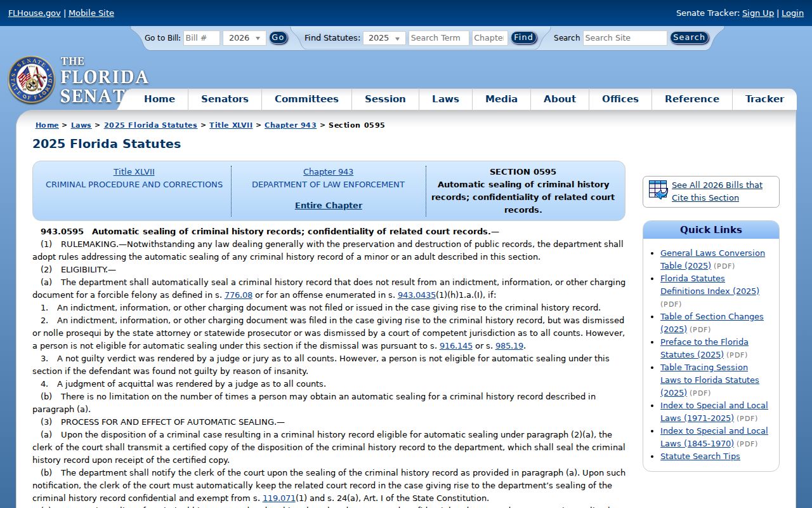Open the Offices navigation tab
Screen dimensions: 812x508
tap(620, 99)
